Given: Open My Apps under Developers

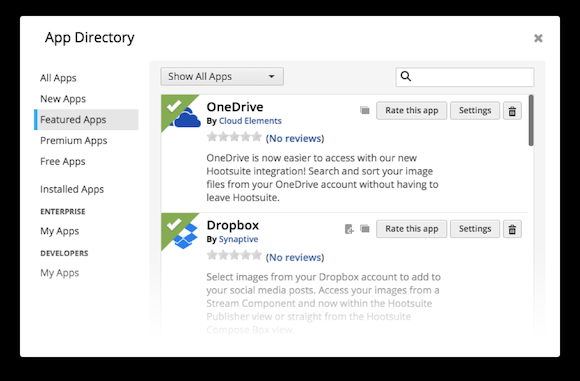Looking at the screenshot, I should click(x=60, y=273).
